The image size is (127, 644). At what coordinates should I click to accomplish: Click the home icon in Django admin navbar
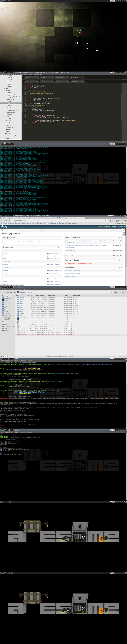tap(2, 230)
